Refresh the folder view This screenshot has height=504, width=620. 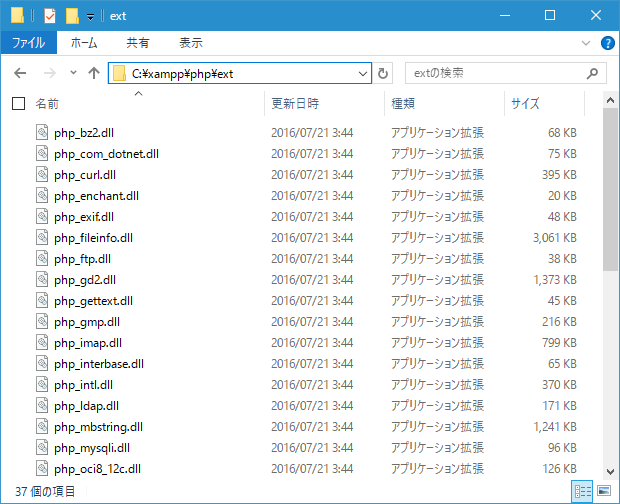[x=383, y=74]
